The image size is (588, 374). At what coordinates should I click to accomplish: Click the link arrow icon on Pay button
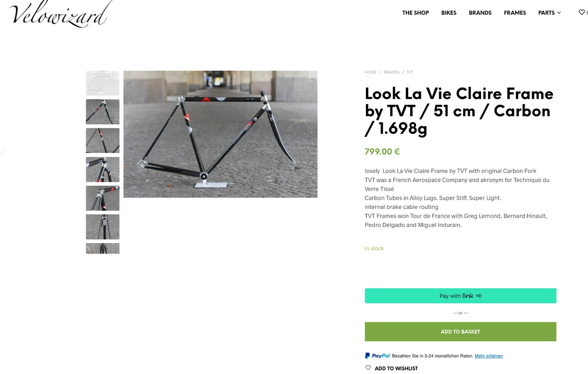pos(479,296)
